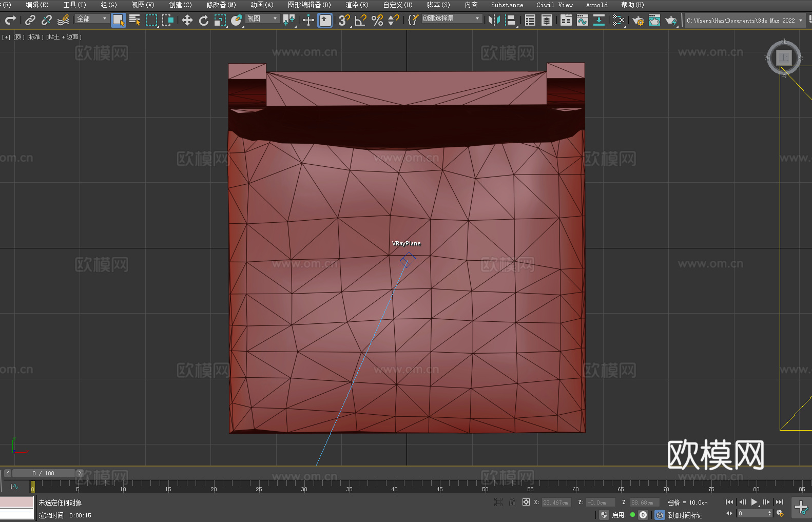The height and width of the screenshot is (522, 812).
Task: Open Rendered Frame Window
Action: click(x=654, y=20)
